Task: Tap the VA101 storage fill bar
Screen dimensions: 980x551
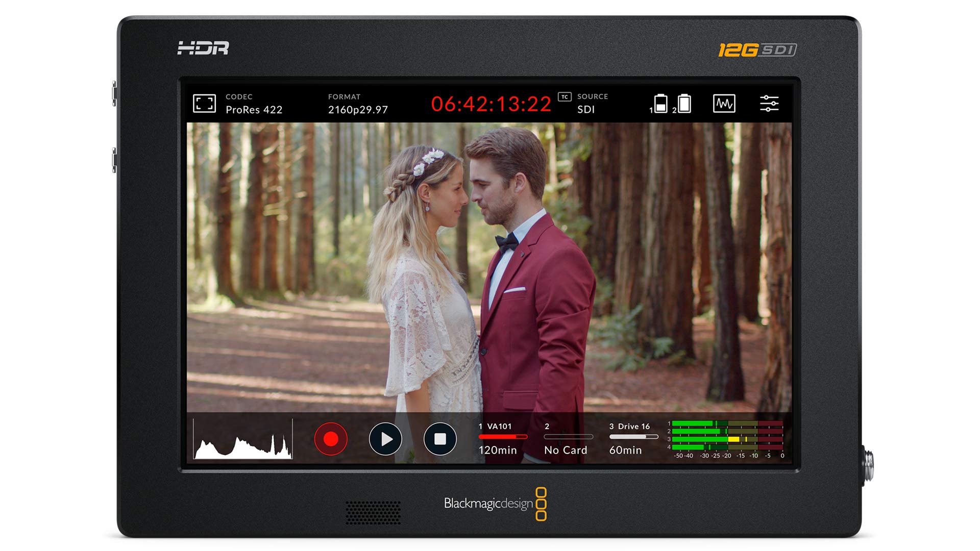Action: coord(503,436)
